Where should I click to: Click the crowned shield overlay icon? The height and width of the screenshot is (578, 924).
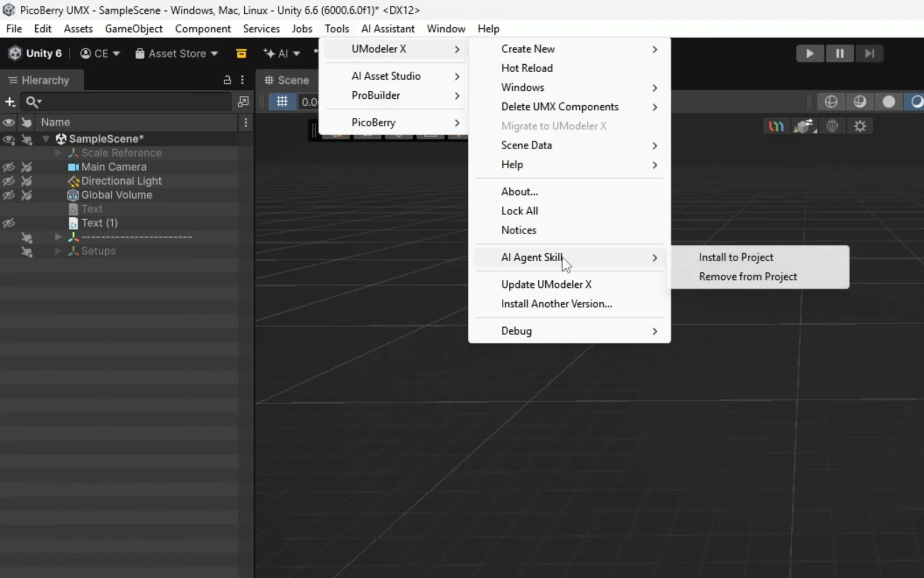(832, 126)
